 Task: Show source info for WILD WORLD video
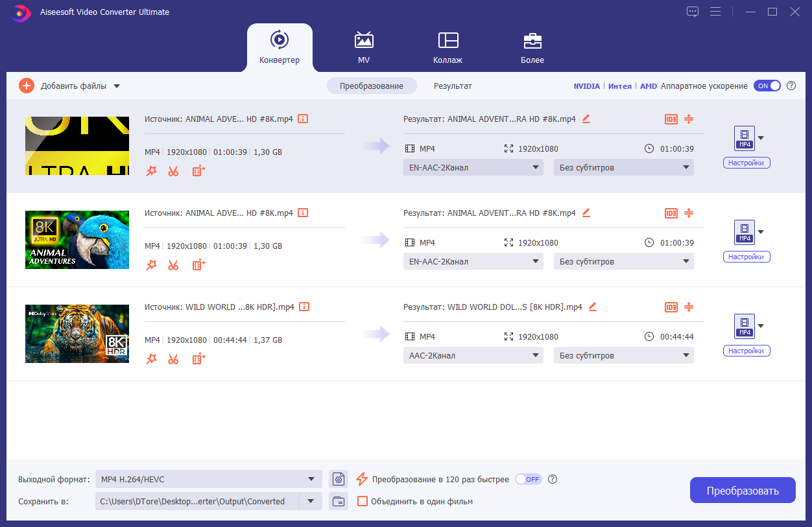303,307
